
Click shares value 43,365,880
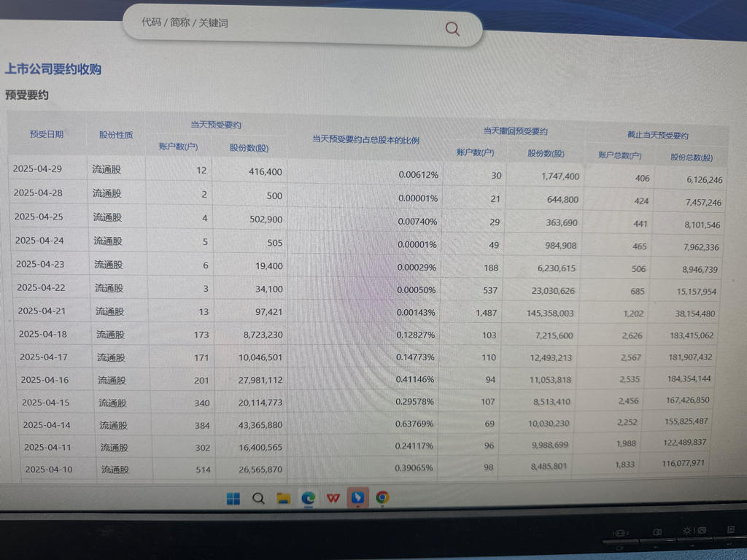260,425
